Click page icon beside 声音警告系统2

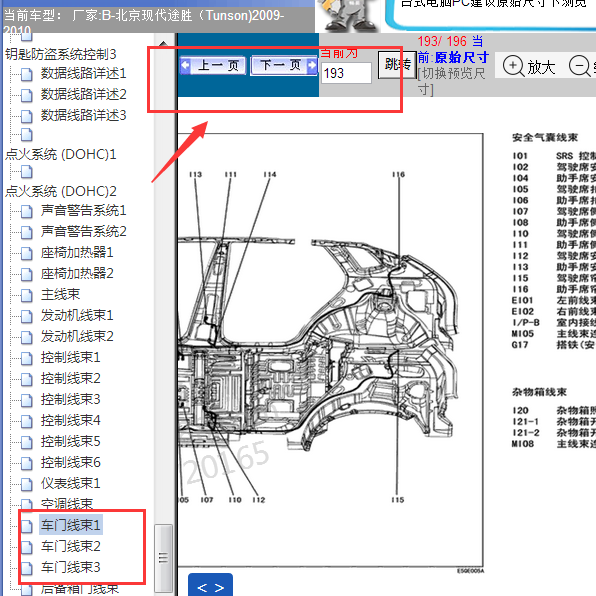[27, 232]
